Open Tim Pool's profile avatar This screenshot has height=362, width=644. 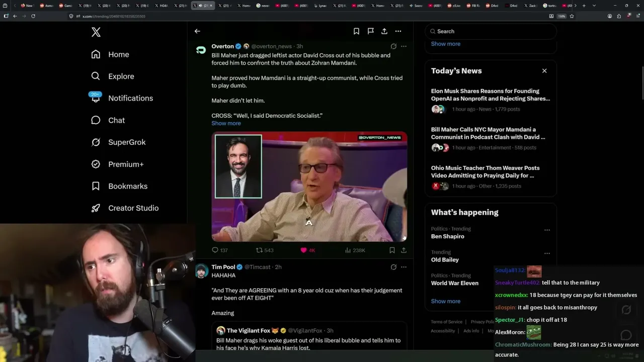pyautogui.click(x=202, y=270)
